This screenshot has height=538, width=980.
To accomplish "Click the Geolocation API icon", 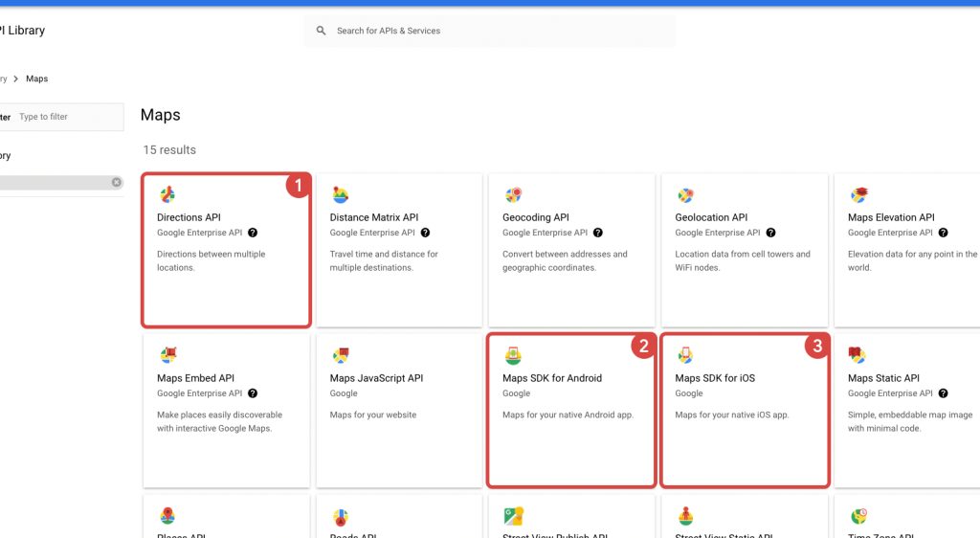I will click(x=685, y=195).
